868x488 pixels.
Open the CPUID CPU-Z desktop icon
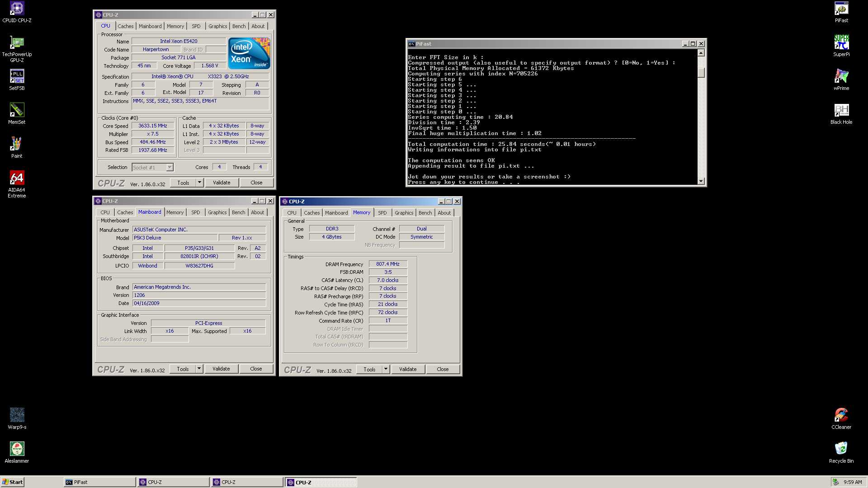pyautogui.click(x=17, y=12)
